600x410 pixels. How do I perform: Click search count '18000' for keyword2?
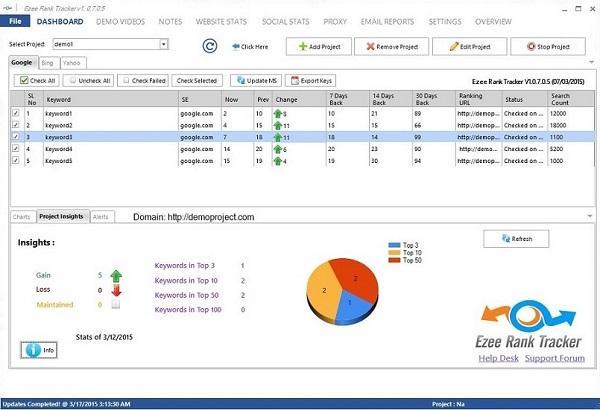(x=558, y=125)
